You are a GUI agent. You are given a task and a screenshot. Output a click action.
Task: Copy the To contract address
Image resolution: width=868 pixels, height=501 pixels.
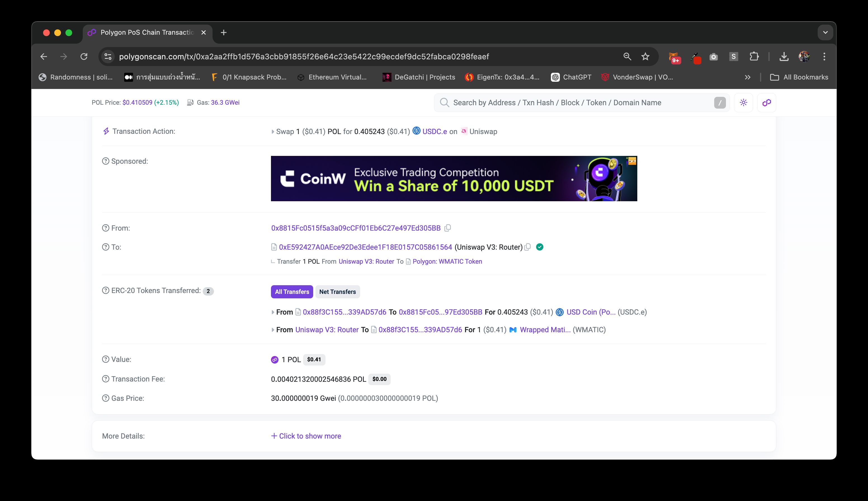pos(528,247)
